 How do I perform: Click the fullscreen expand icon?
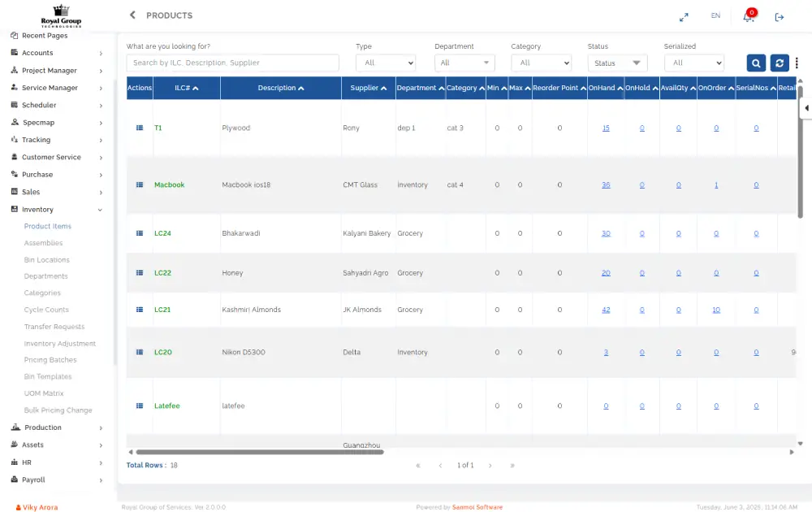click(684, 16)
